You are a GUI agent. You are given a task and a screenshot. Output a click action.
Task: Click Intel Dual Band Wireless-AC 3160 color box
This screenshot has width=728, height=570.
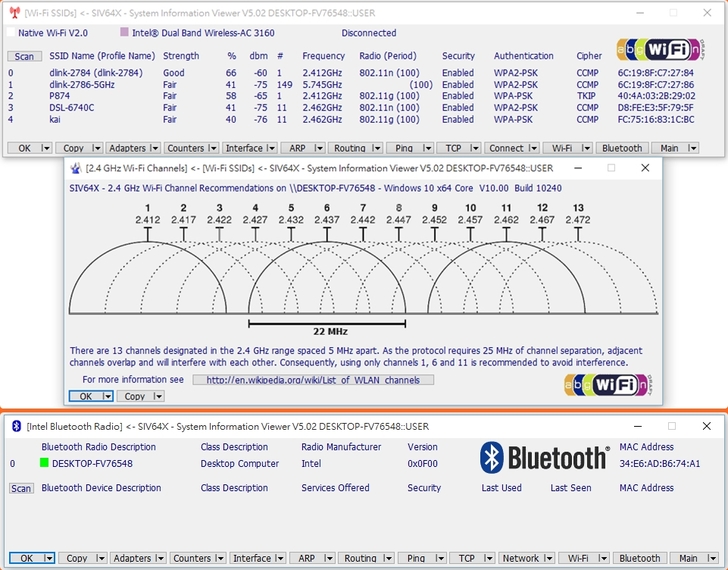[x=125, y=33]
